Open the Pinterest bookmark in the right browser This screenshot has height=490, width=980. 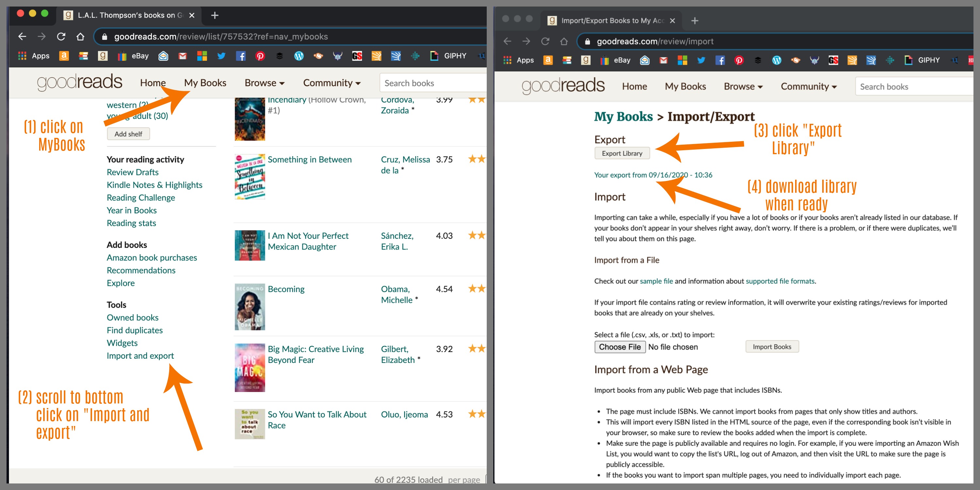click(x=739, y=60)
